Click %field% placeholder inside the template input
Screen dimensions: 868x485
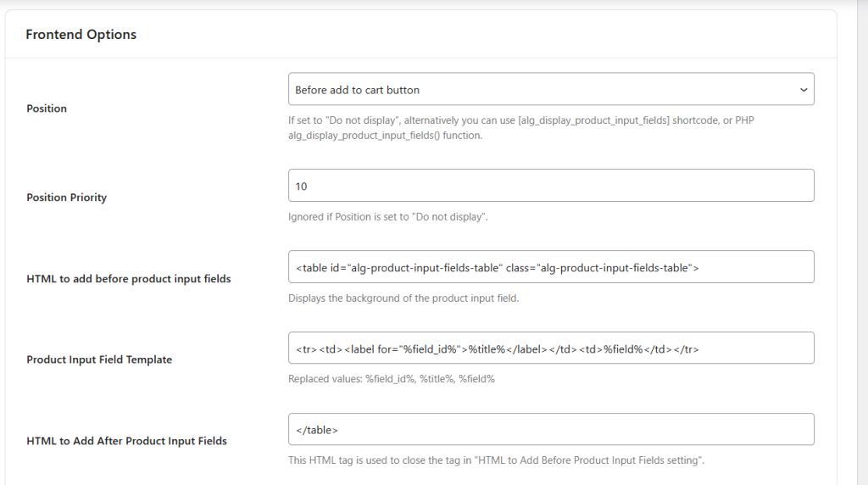[622, 349]
